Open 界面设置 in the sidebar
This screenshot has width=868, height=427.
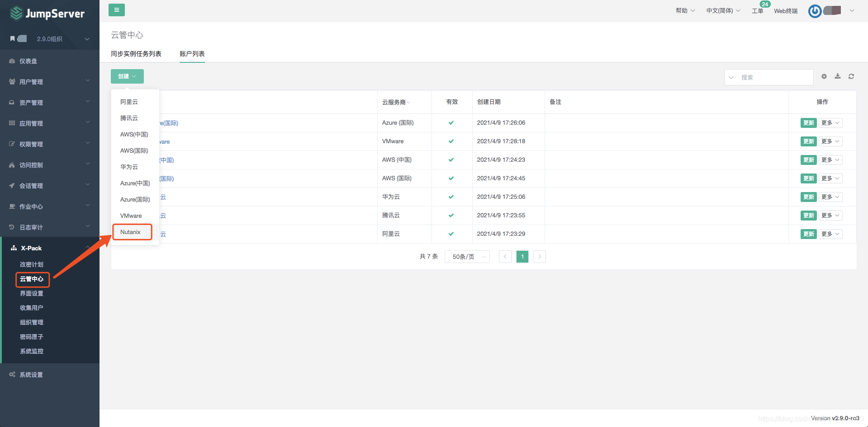[x=32, y=293]
